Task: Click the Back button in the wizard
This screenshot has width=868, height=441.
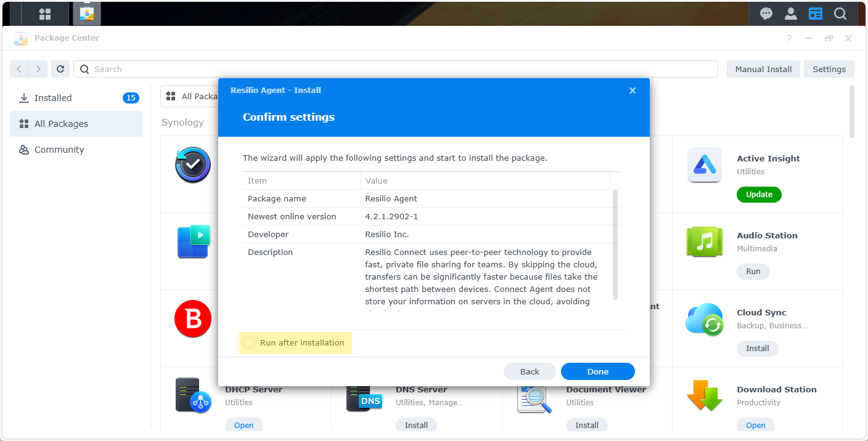Action: 530,371
